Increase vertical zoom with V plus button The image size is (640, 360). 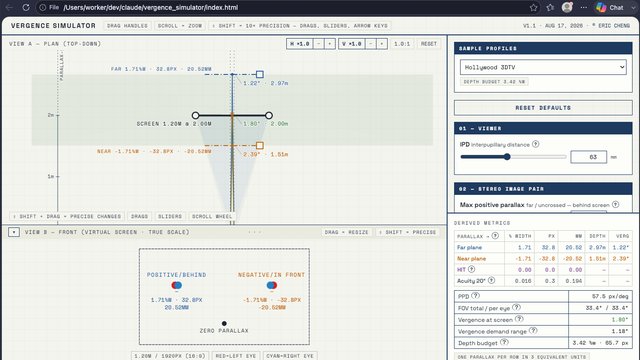[x=382, y=44]
